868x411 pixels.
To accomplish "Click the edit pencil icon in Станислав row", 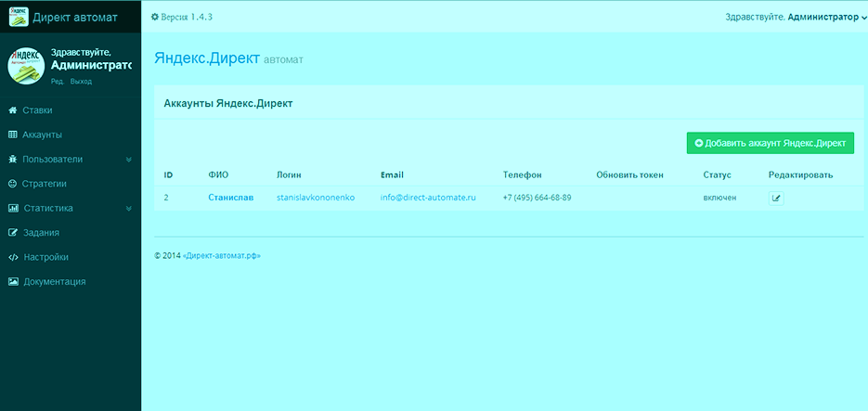I will pyautogui.click(x=777, y=198).
